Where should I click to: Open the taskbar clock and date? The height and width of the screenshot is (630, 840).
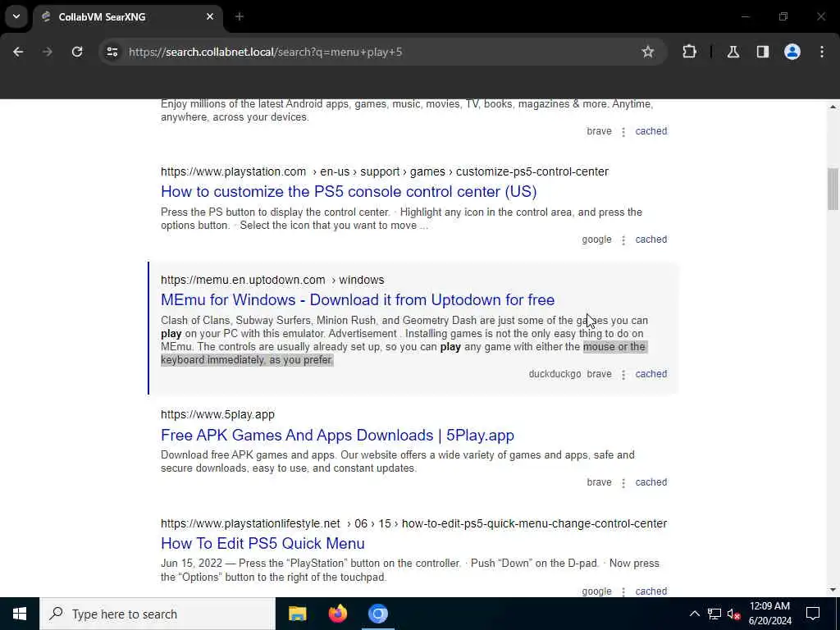(769, 614)
